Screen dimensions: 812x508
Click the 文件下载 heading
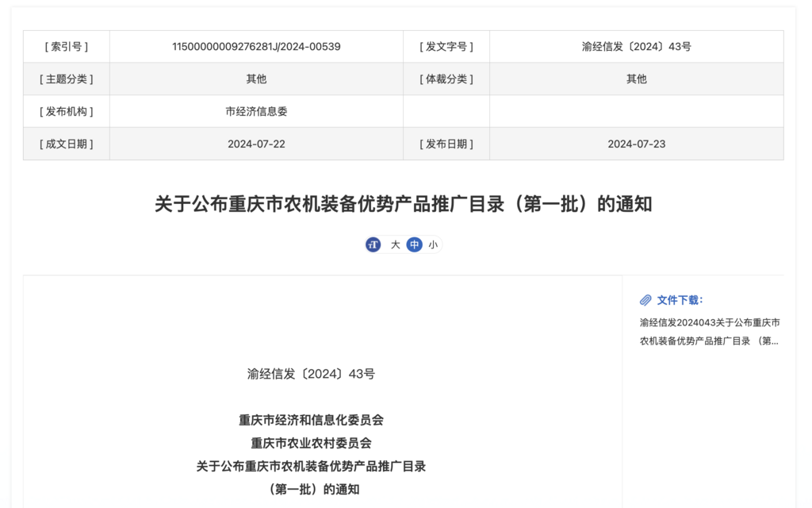680,300
